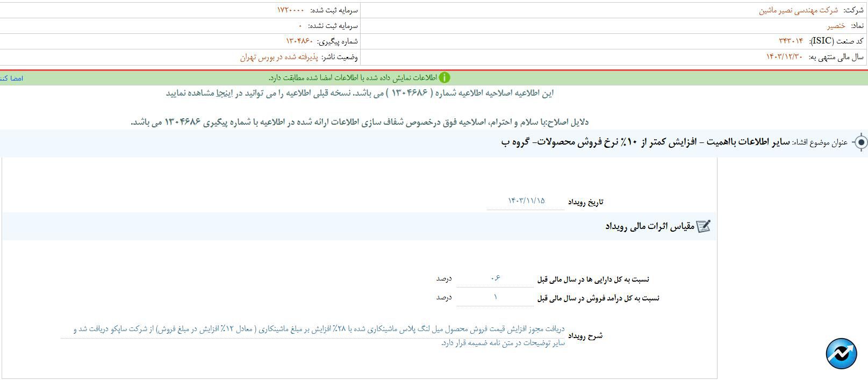
Task: Click the event date field ۱۴۰۳/۱۱/۱۵
Action: click(x=526, y=200)
